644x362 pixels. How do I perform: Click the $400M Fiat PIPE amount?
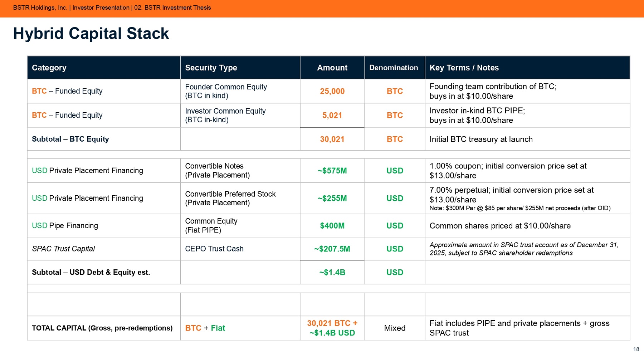pyautogui.click(x=332, y=226)
